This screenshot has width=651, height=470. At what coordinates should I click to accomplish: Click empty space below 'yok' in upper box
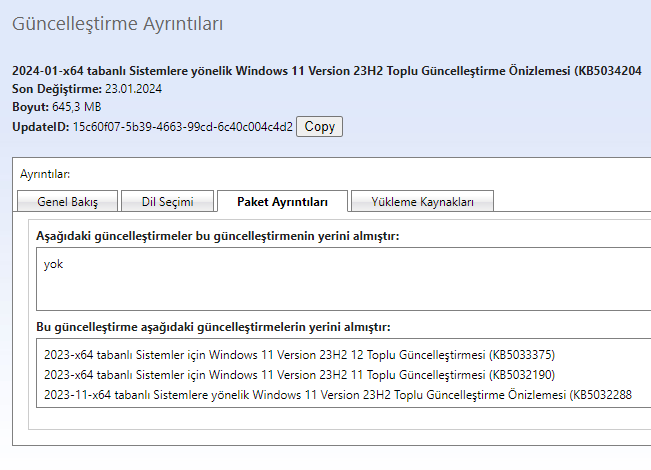[x=300, y=295]
